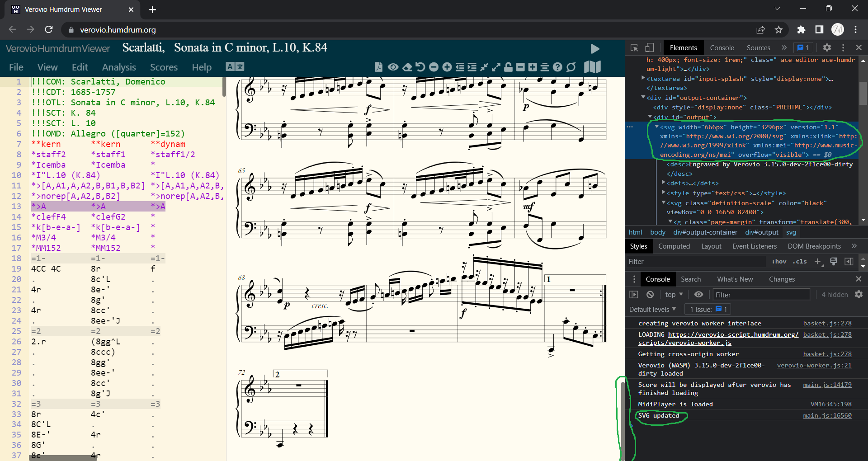
Task: Click the indent lines icon in the score toolbar
Action: tap(472, 67)
